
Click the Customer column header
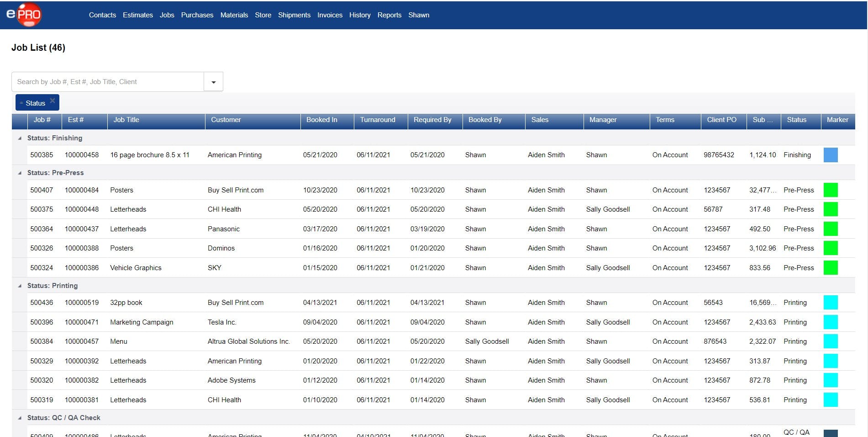(x=226, y=120)
